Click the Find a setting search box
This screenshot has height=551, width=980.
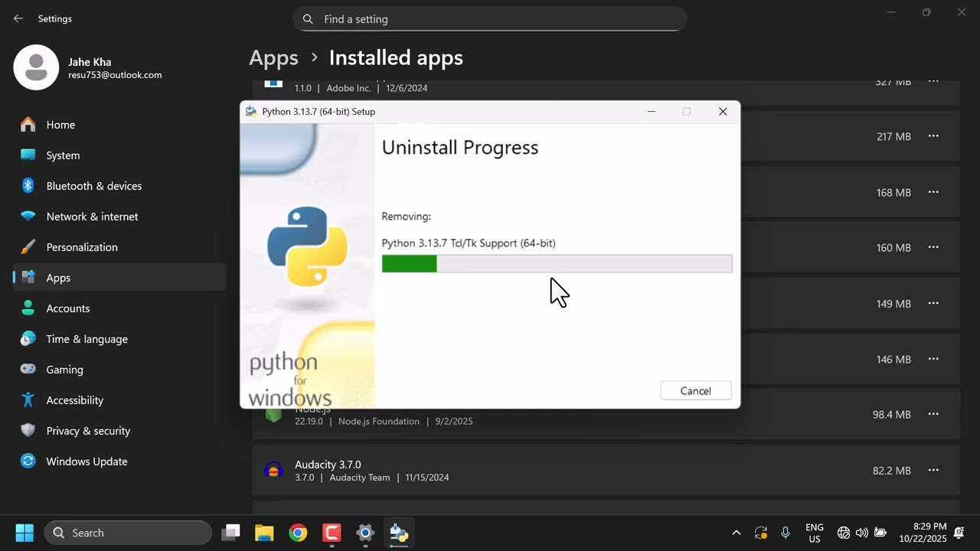tap(489, 19)
